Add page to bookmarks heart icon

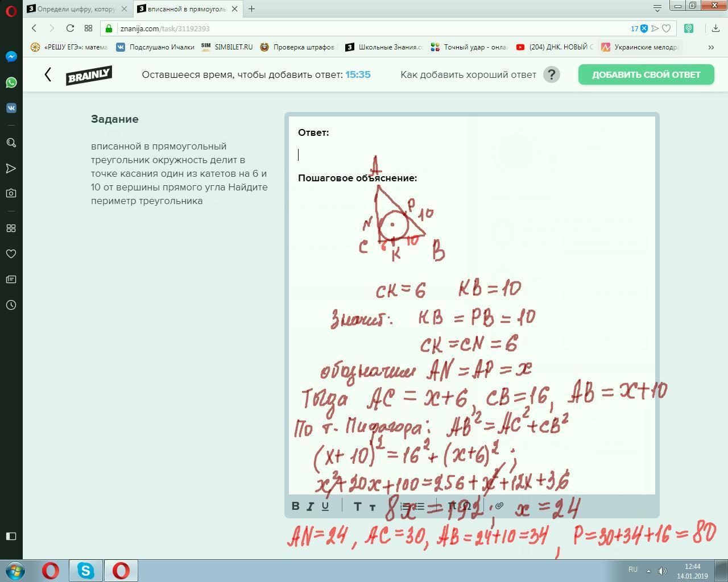pos(666,28)
